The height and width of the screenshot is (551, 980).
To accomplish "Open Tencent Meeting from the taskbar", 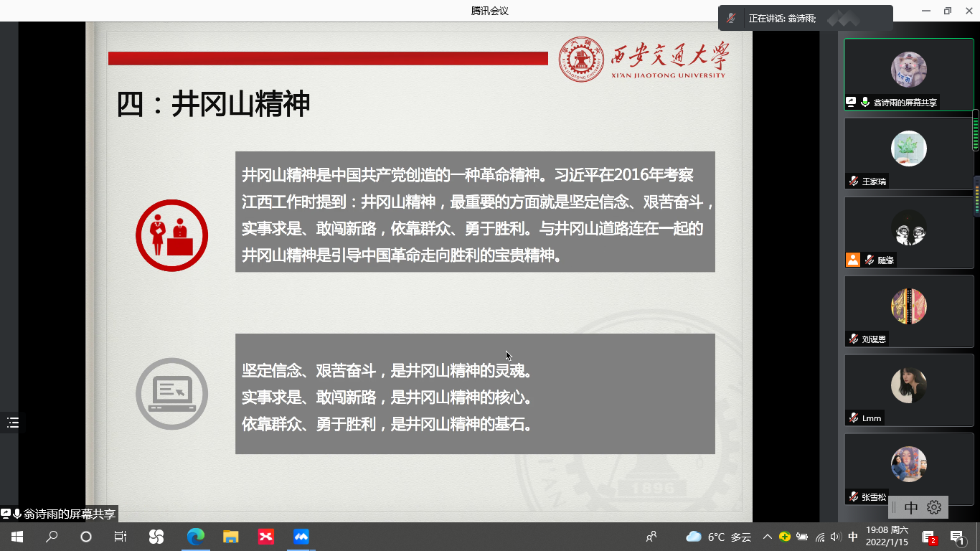I will [x=301, y=537].
